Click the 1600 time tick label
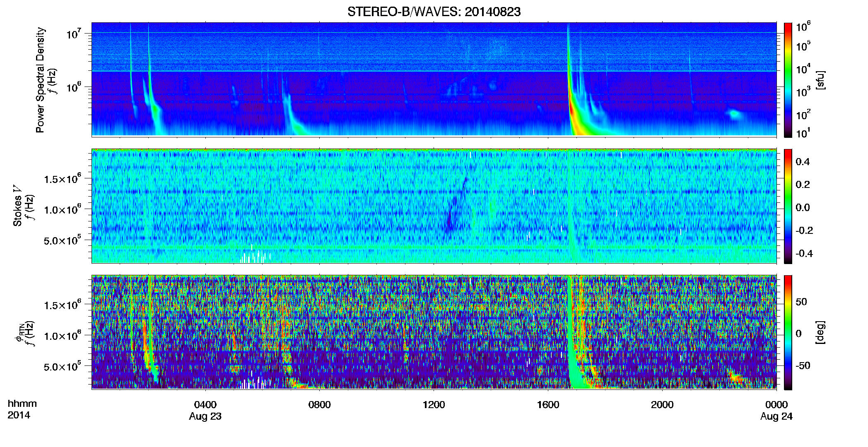 548,405
